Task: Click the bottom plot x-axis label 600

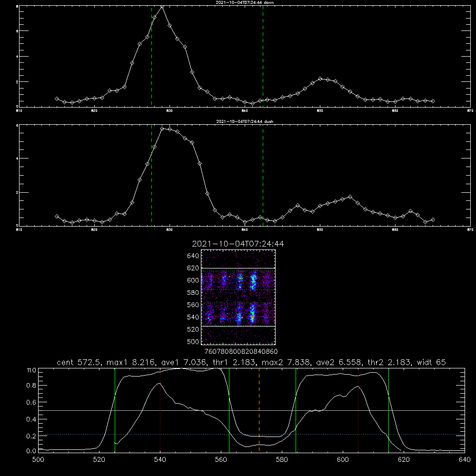Action: 343,460
